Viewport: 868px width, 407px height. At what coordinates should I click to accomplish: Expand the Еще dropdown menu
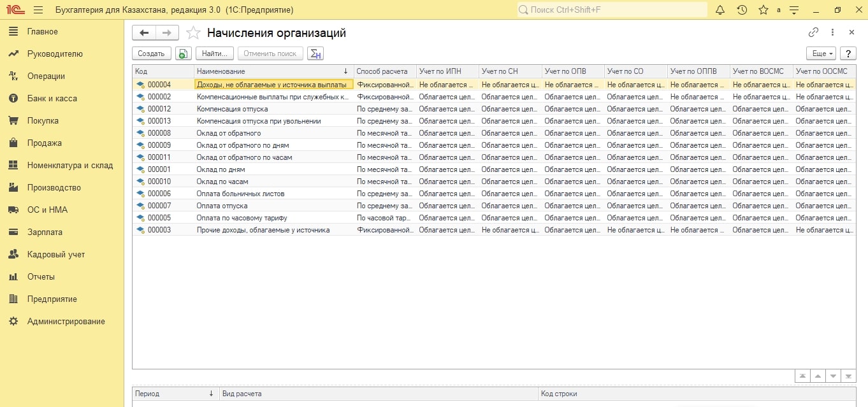click(820, 54)
